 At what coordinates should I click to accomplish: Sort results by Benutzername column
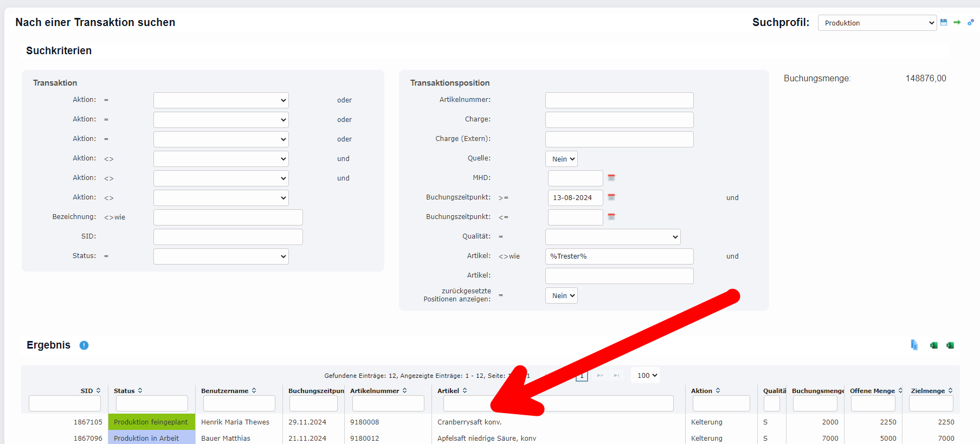(x=254, y=390)
